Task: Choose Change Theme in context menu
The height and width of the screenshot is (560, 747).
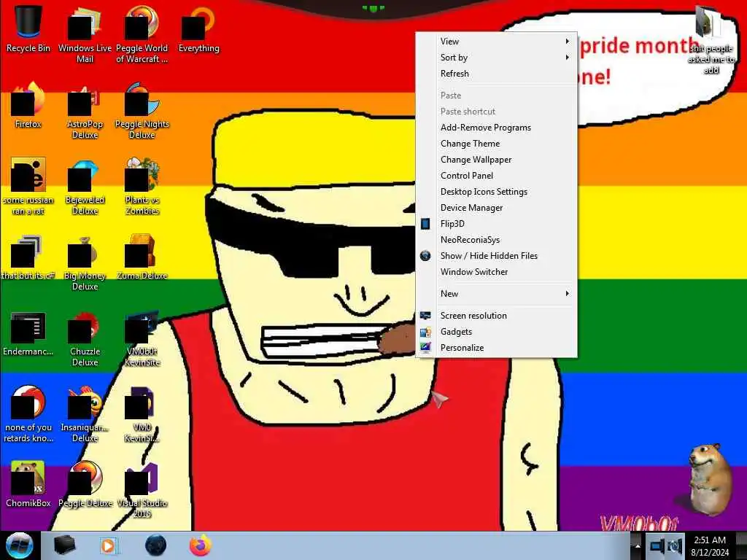Action: tap(496, 144)
